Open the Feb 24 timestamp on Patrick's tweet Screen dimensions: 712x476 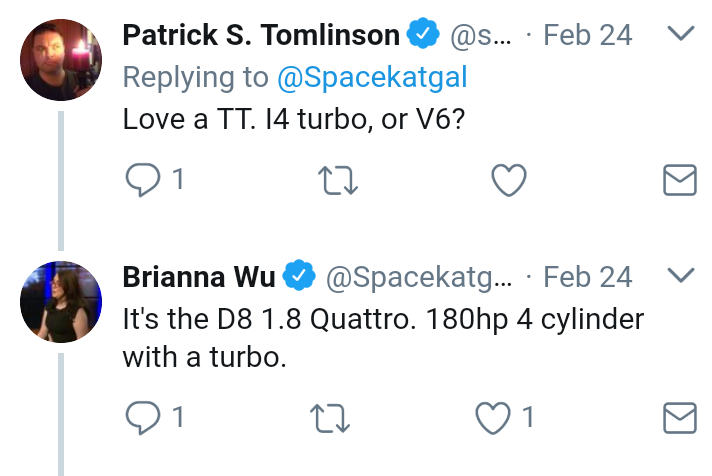588,35
